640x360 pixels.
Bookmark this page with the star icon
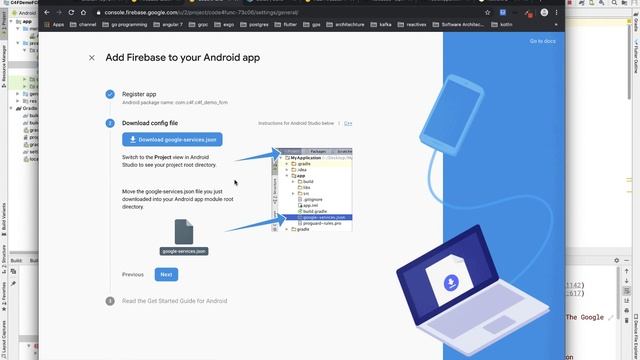coord(487,13)
